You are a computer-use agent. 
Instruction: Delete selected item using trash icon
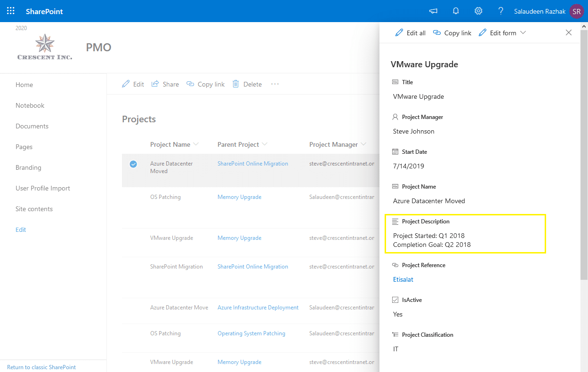(x=247, y=84)
